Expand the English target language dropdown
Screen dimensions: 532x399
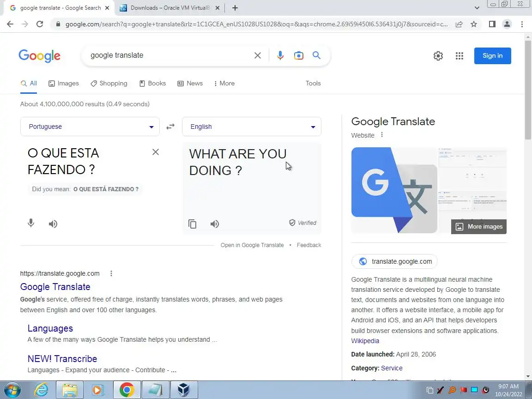tap(252, 127)
